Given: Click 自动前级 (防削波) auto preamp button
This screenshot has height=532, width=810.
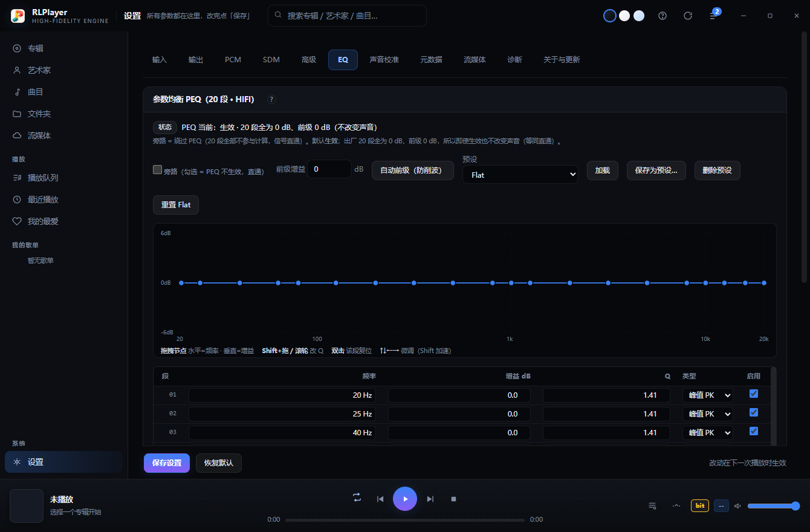Looking at the screenshot, I should [x=413, y=170].
